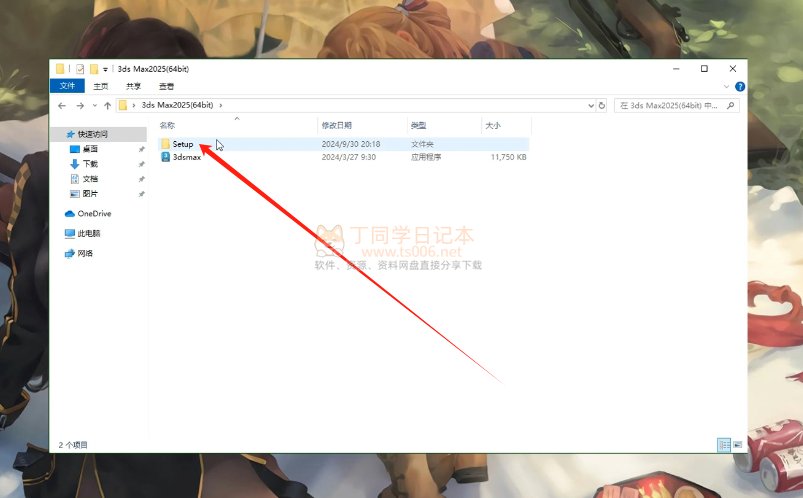This screenshot has width=803, height=498.
Task: Click the 应用程序 type cell
Action: pos(426,157)
